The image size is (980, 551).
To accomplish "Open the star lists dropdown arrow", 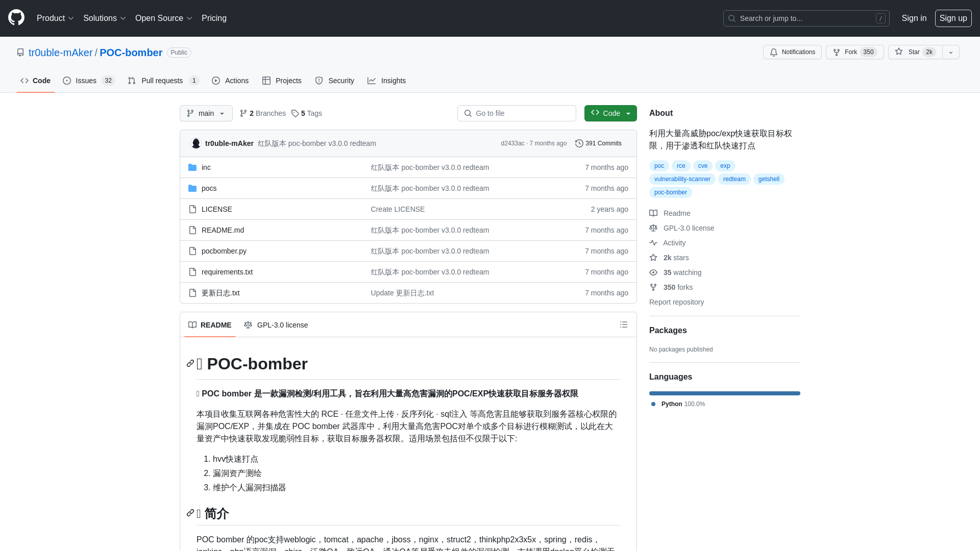I will point(951,52).
